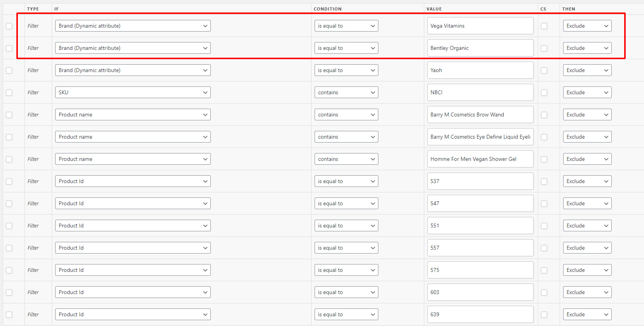Tick the row checkbox for Vega Vitamins filter
The image size is (644, 326).
(x=9, y=26)
